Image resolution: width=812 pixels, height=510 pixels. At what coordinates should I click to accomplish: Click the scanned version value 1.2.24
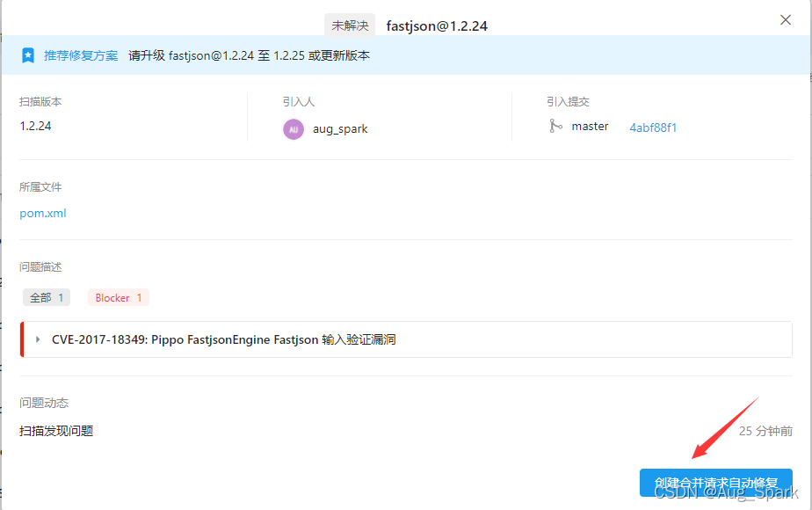pyautogui.click(x=35, y=126)
